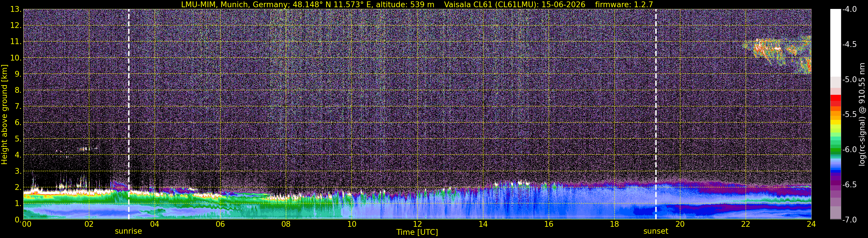The image size is (868, 238).
Task: Click the 'Time [UTC]' axis label
Action: [417, 232]
